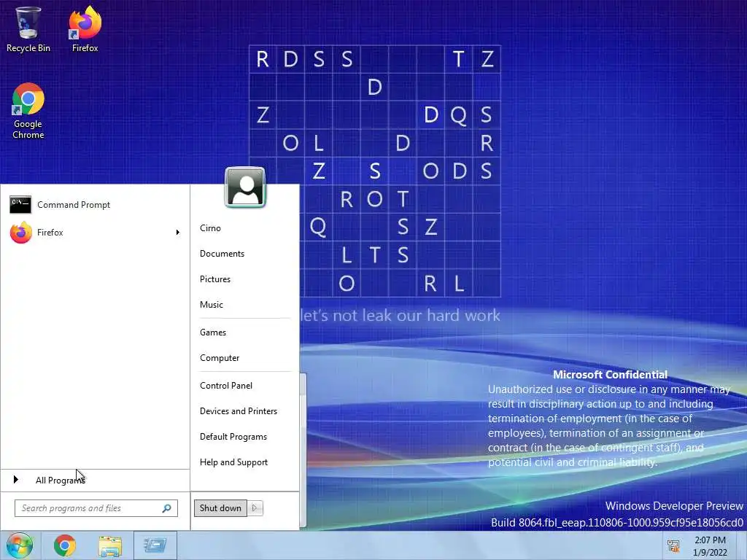
Task: Open Games from the Start menu
Action: point(213,332)
